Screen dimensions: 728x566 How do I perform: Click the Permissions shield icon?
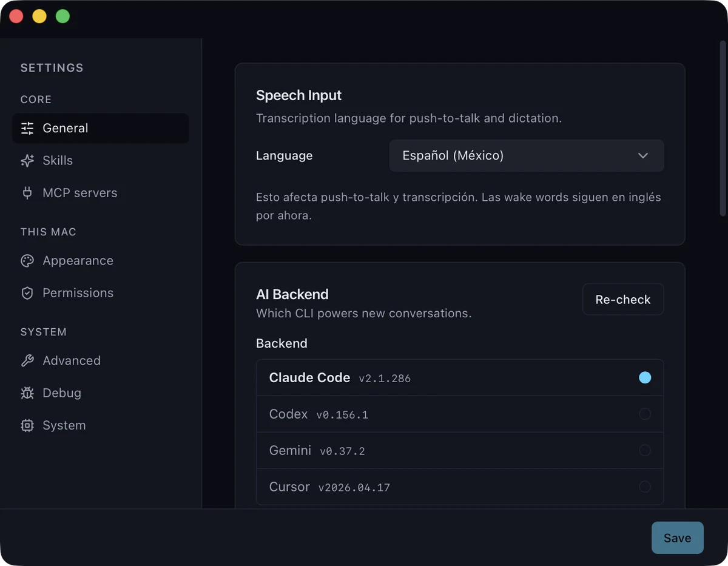click(27, 293)
